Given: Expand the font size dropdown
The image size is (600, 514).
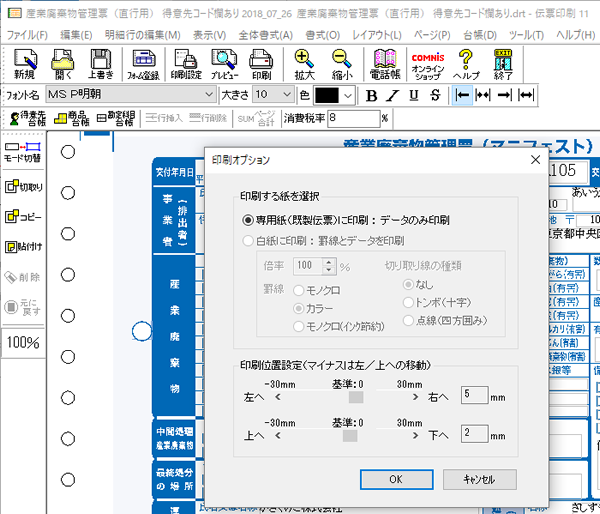Looking at the screenshot, I should click(288, 95).
